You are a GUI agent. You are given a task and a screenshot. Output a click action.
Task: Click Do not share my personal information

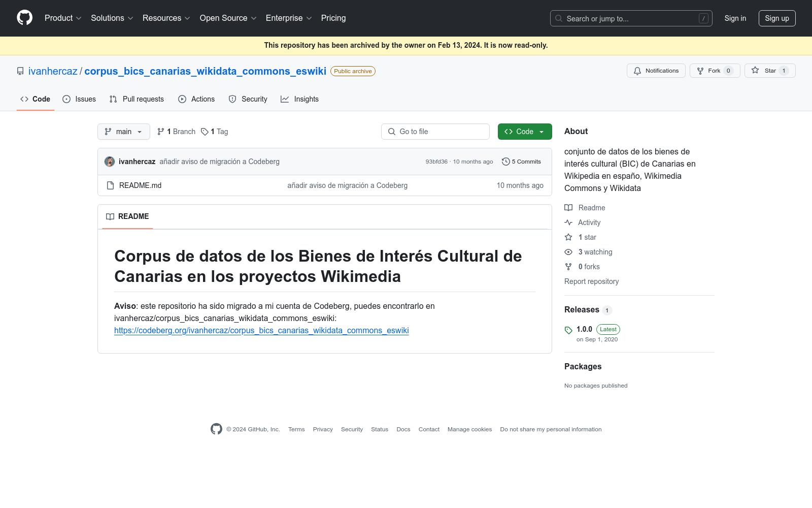click(x=551, y=429)
